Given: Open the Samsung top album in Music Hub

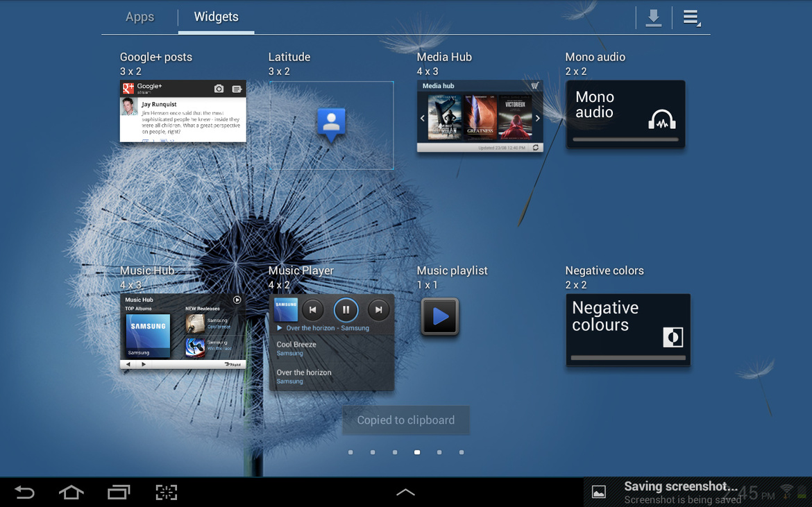Looking at the screenshot, I should [148, 335].
